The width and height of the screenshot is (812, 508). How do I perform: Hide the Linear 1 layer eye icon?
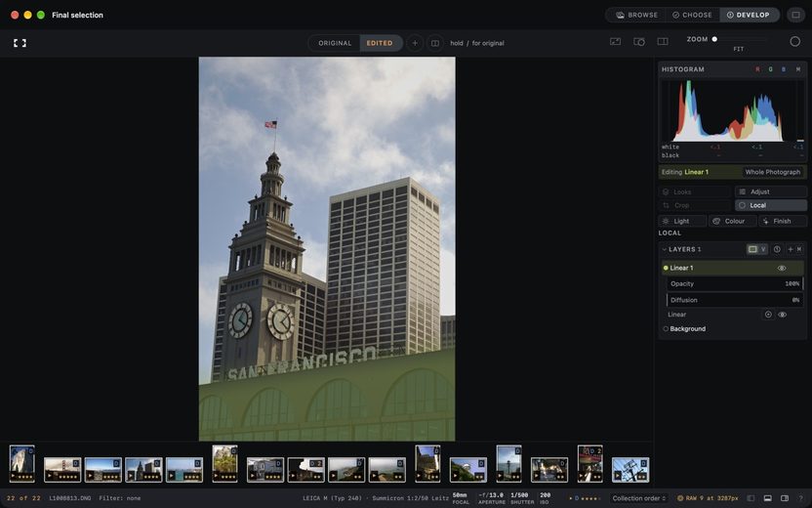tap(782, 268)
